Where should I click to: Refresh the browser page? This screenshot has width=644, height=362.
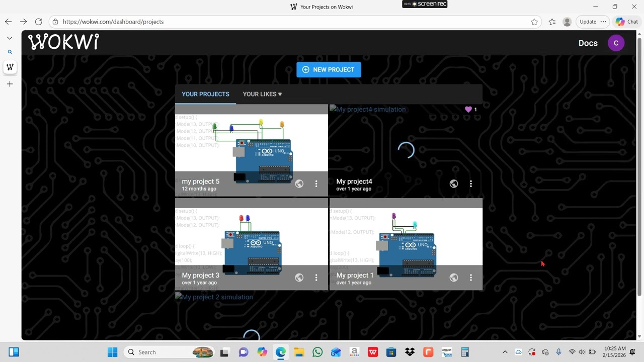(x=38, y=22)
